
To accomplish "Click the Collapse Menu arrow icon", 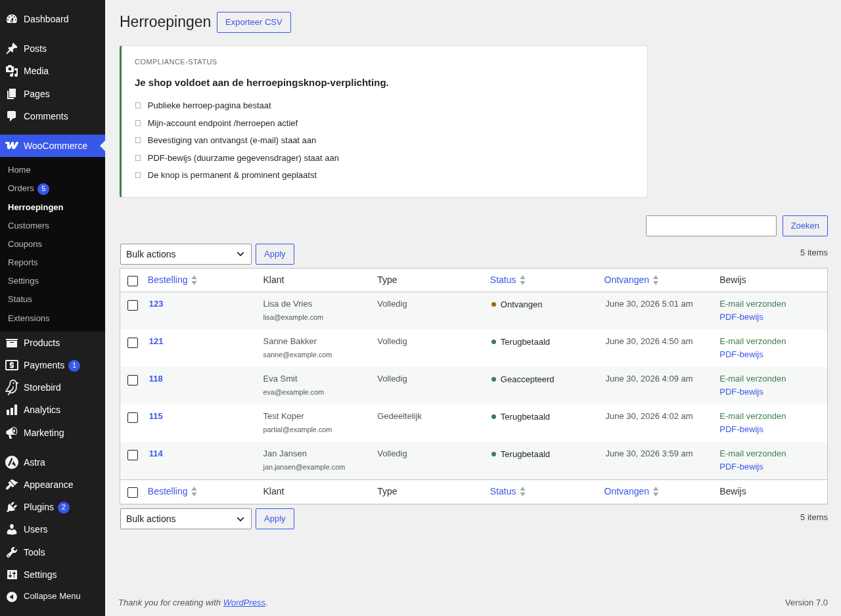I will pos(12,596).
